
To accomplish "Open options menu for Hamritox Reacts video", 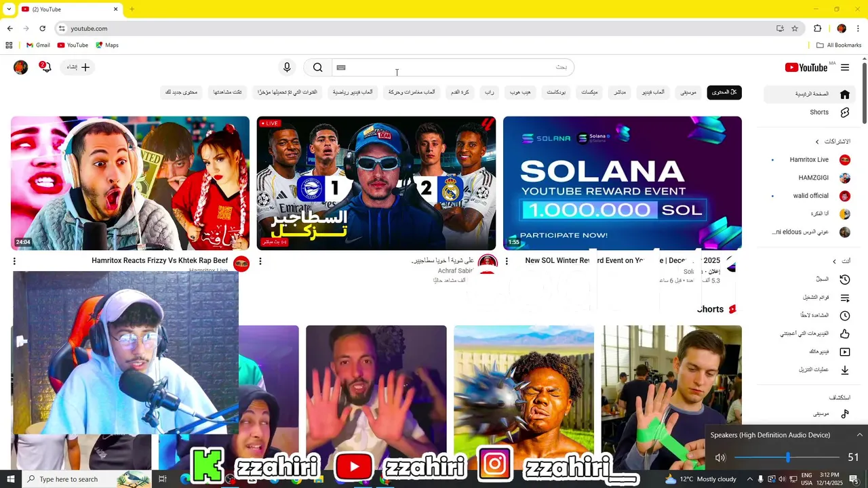I will 14,261.
